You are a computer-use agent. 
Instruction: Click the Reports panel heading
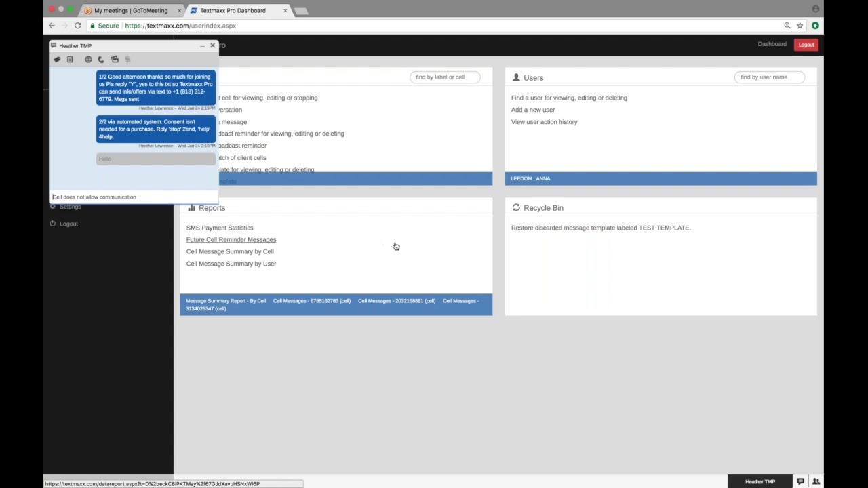tap(212, 208)
